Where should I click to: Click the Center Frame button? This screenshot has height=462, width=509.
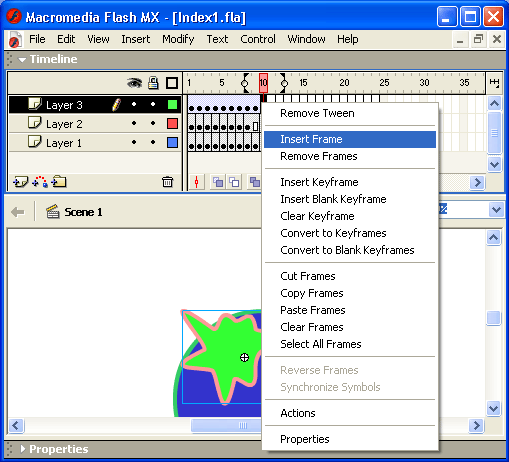point(197,182)
